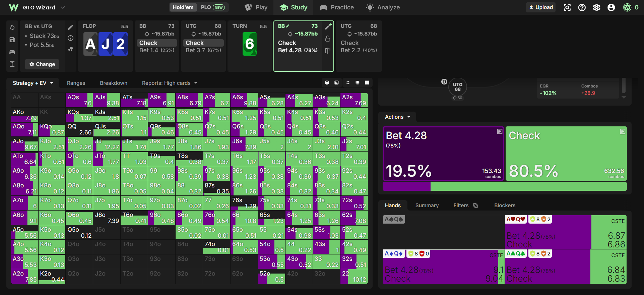Viewport: 644px width, 295px height.
Task: Open the info icon next to Stack 73bb
Action: [x=70, y=38]
